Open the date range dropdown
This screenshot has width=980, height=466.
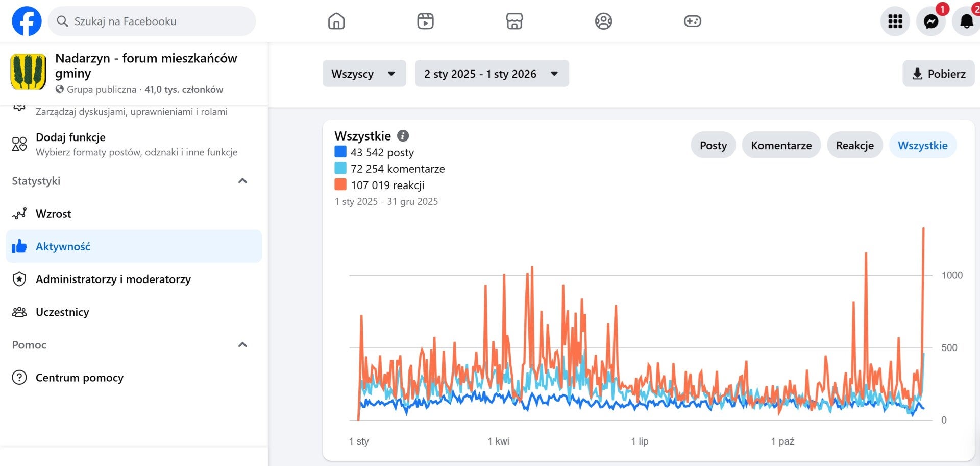[x=492, y=74]
